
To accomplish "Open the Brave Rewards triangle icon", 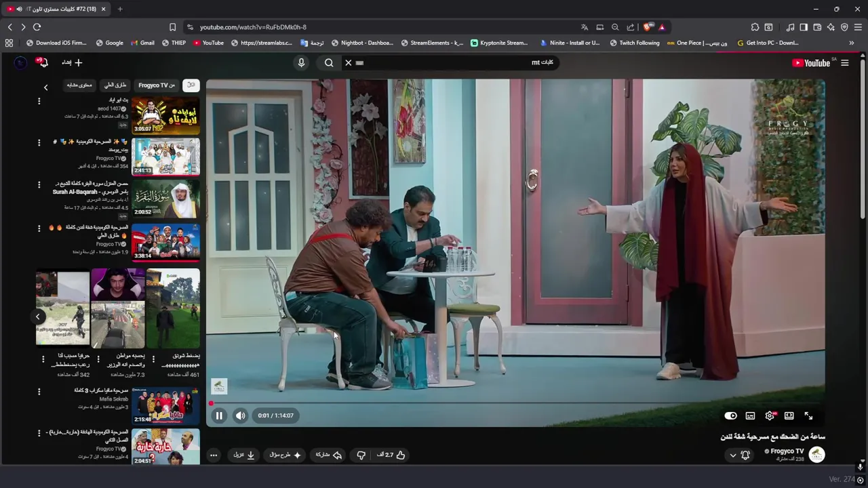I will tap(662, 27).
